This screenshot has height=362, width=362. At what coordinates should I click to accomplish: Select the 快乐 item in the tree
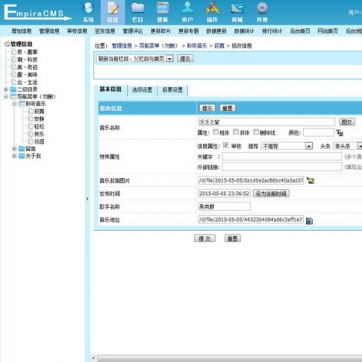(39, 134)
